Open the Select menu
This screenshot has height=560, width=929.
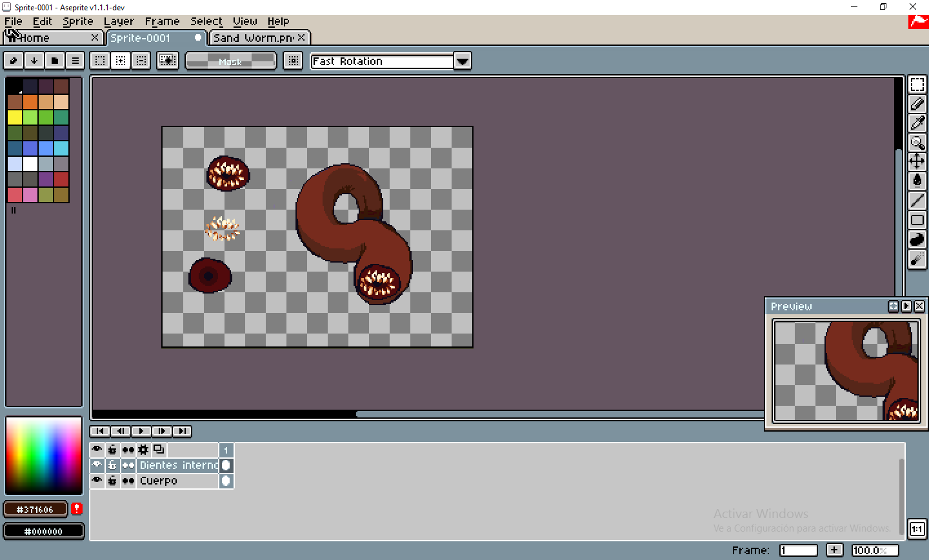click(x=206, y=21)
